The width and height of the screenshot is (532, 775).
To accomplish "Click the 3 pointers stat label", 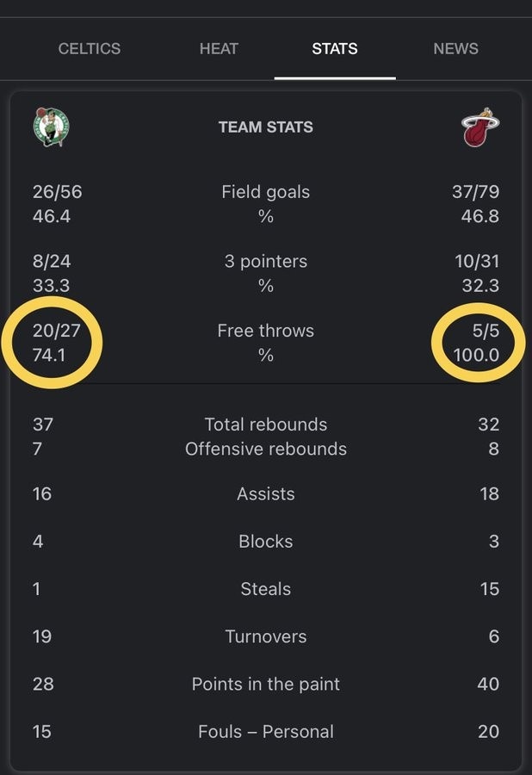I will tap(266, 261).
